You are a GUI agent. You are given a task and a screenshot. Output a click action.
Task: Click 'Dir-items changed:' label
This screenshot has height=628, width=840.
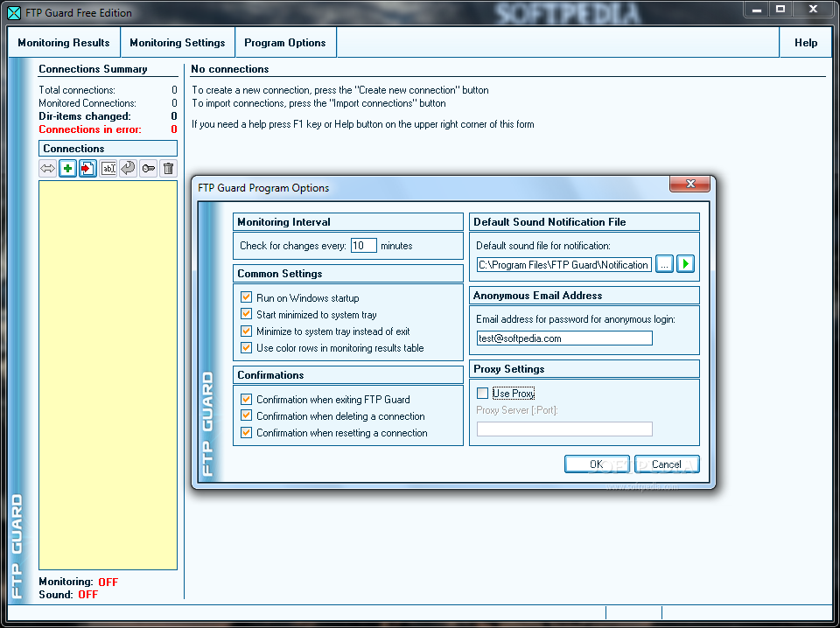[85, 116]
